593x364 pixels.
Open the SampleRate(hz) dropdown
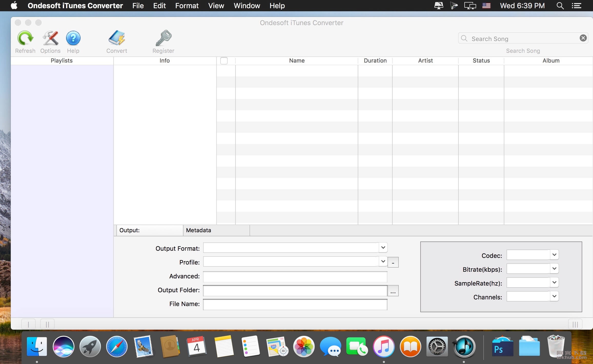click(554, 282)
